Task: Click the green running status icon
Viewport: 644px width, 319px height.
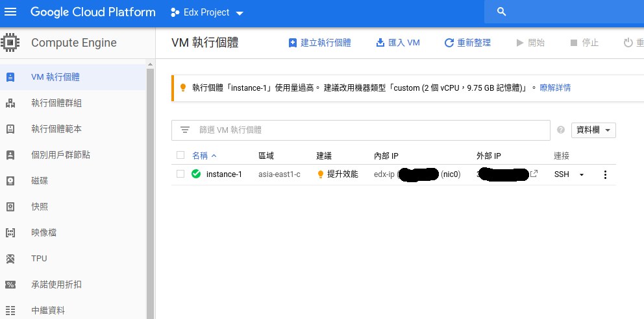Action: tap(196, 174)
